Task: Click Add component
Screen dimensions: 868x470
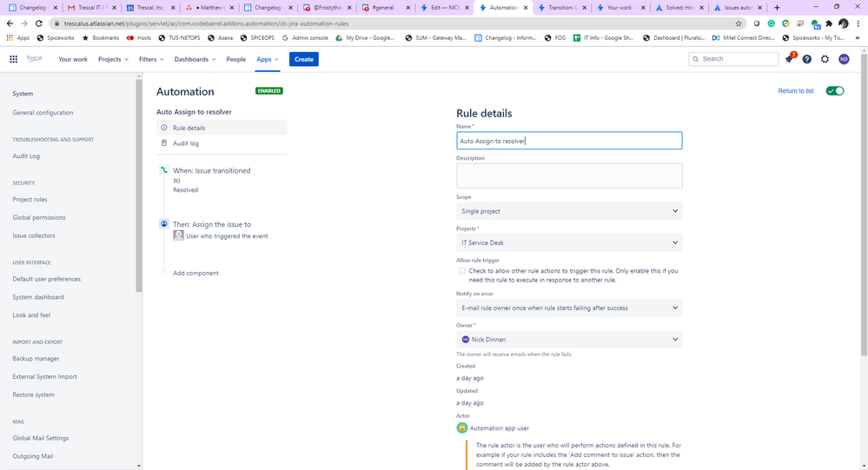Action: click(x=195, y=273)
